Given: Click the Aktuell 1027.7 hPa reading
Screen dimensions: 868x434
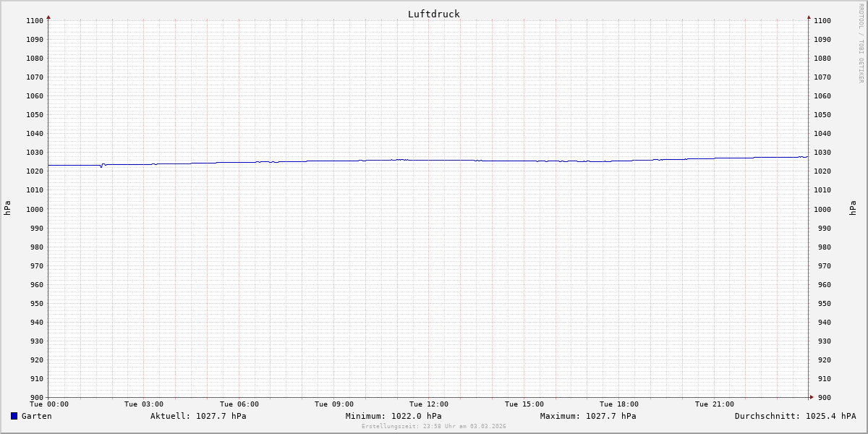Looking at the screenshot, I should 198,416.
